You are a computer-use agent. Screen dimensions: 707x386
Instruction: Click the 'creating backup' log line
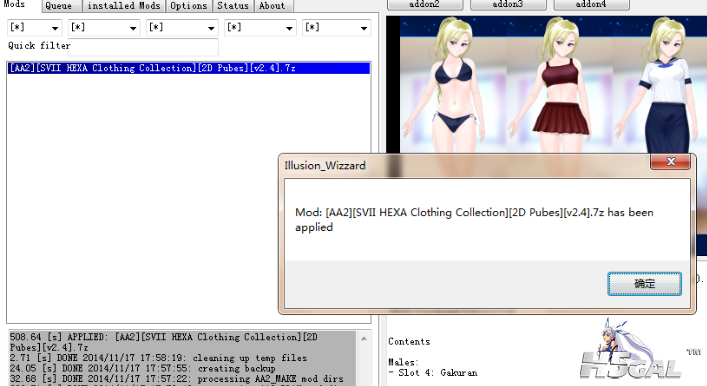(142, 368)
